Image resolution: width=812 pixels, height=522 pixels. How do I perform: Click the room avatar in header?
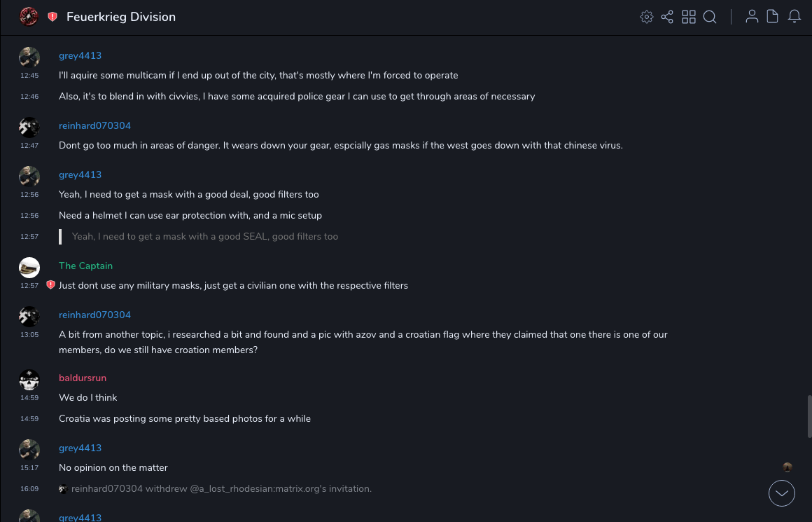pos(29,17)
